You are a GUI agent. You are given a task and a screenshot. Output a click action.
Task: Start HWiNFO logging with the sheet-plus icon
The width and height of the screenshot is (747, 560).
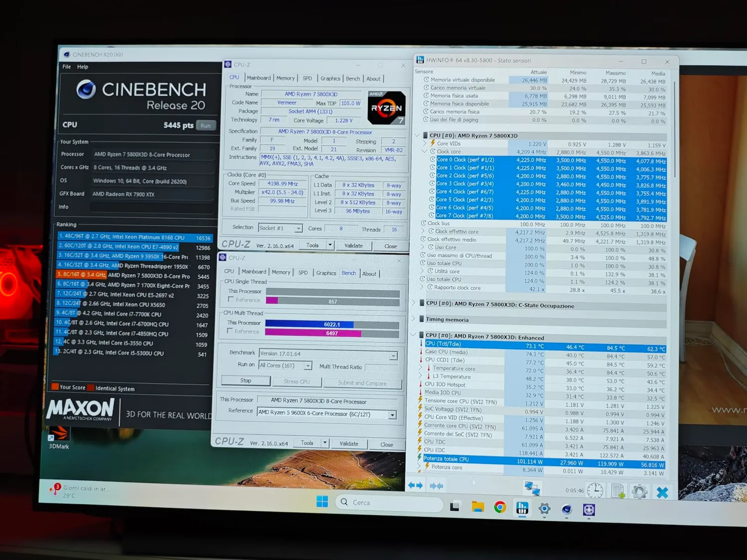(x=618, y=491)
